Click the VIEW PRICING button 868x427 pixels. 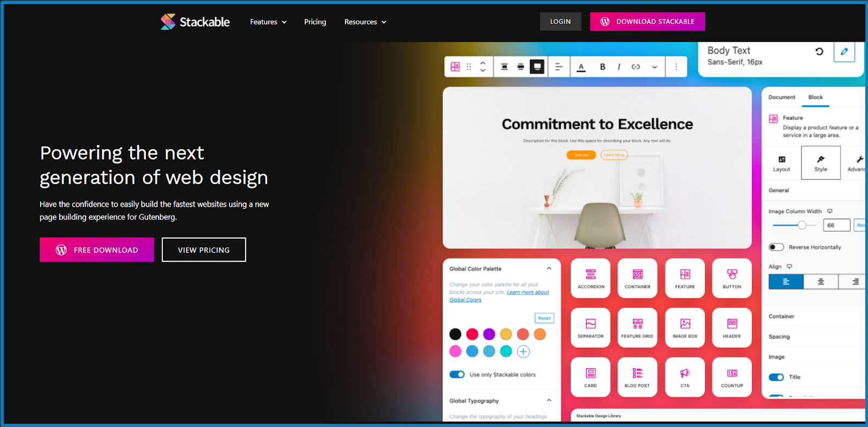click(204, 250)
